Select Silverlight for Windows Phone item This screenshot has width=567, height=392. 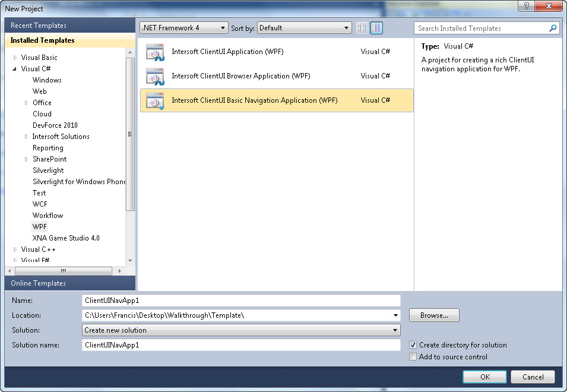click(x=79, y=182)
